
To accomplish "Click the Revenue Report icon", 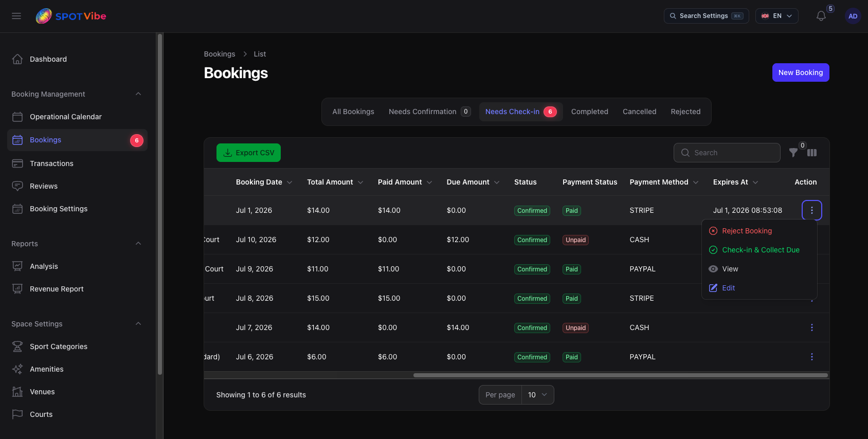I will (17, 289).
